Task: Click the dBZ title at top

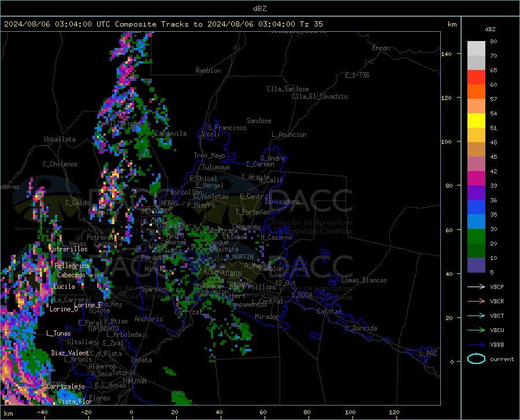Action: tap(259, 9)
